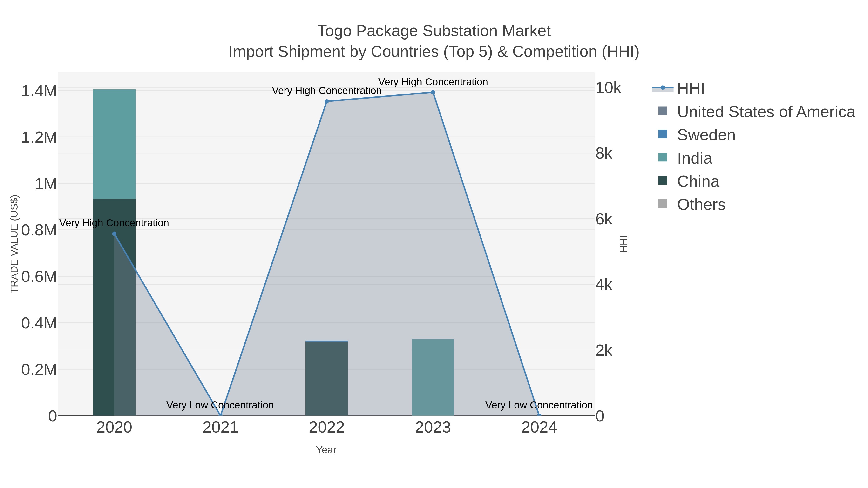
Task: Click the 0.2M trade value axis tick
Action: point(39,370)
